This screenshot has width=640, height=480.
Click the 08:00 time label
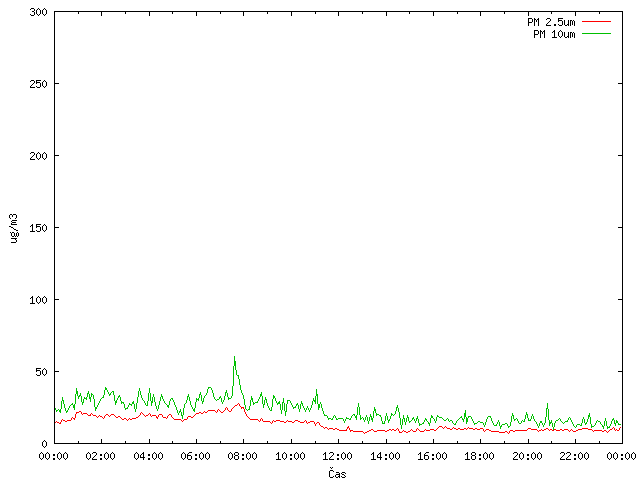[242, 456]
